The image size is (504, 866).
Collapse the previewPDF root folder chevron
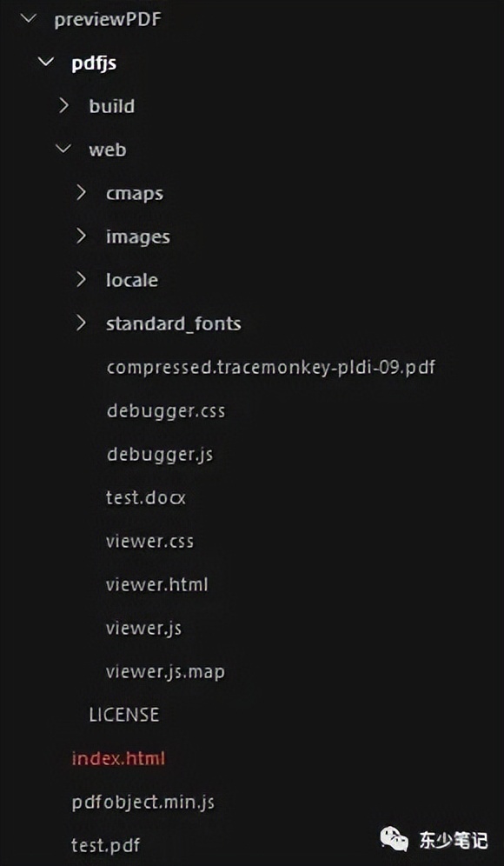click(27, 19)
